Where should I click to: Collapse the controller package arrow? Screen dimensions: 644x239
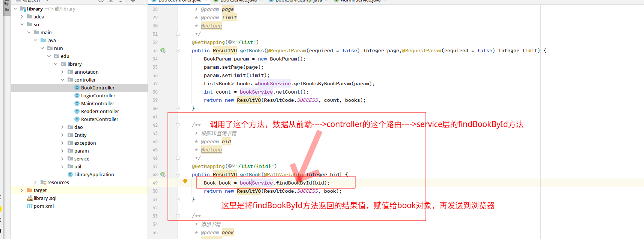coord(62,80)
